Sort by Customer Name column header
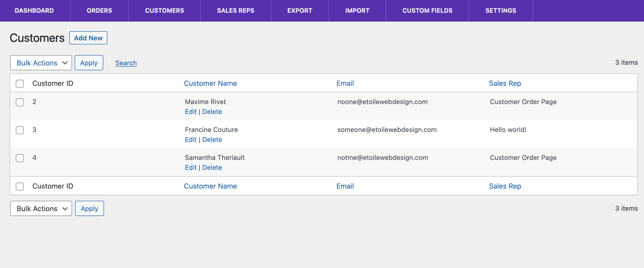This screenshot has width=644, height=268. point(210,83)
